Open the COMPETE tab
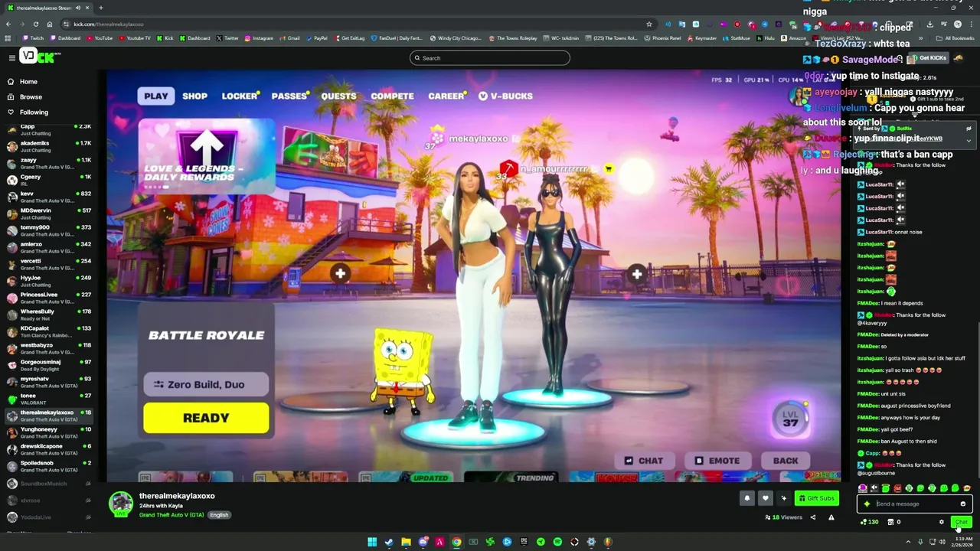980x551 pixels. pyautogui.click(x=392, y=96)
